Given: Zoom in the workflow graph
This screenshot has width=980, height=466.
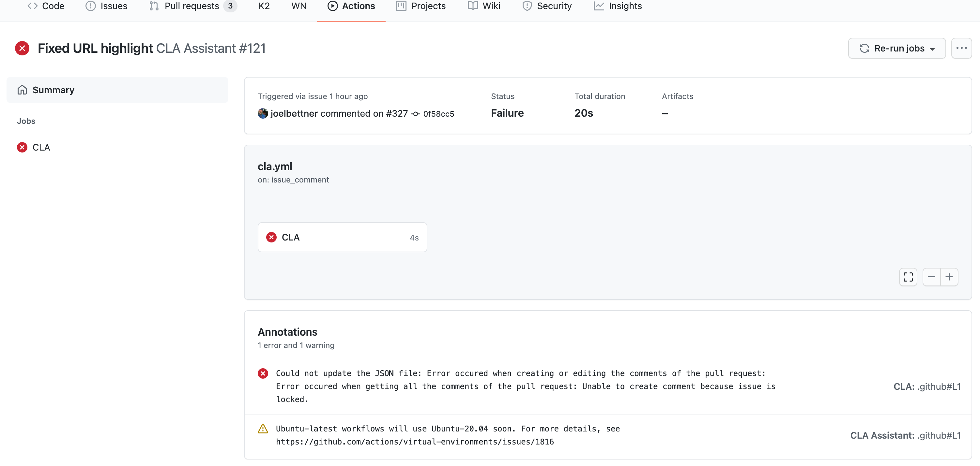Looking at the screenshot, I should click(x=949, y=277).
